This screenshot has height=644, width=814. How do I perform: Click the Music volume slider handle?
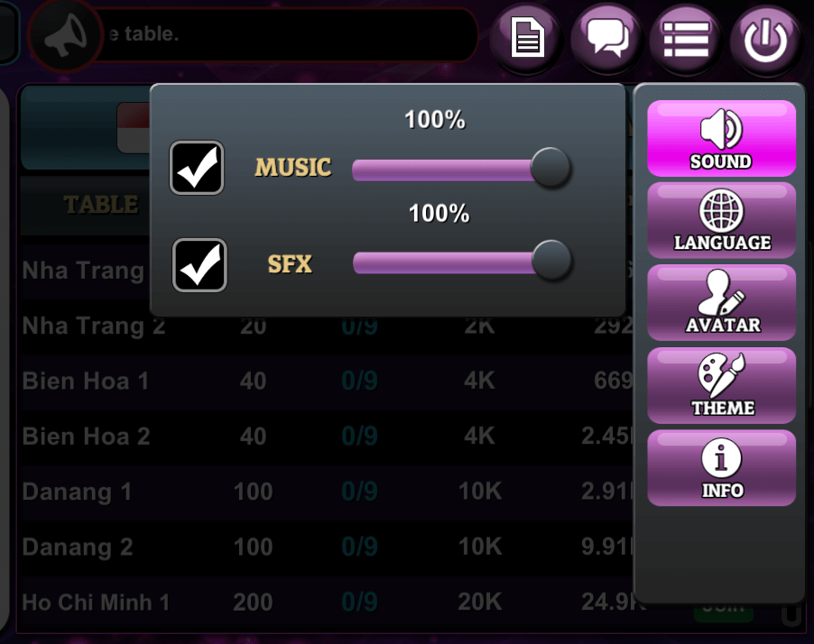point(550,167)
